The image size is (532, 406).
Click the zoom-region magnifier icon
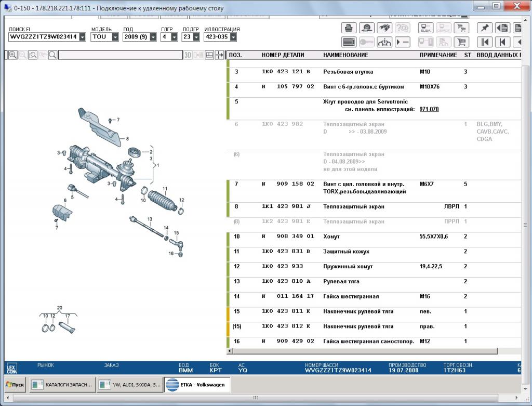[x=33, y=55]
